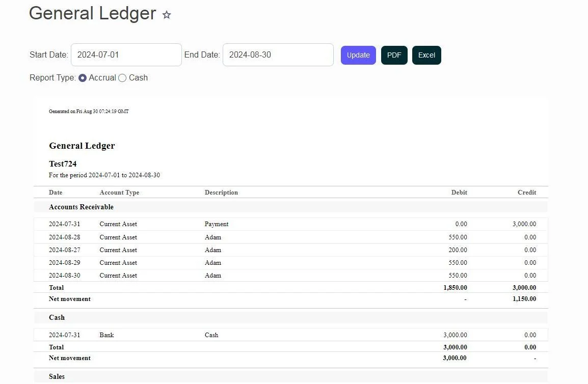Export the ledger as PDF
This screenshot has height=384, width=588.
tap(394, 55)
